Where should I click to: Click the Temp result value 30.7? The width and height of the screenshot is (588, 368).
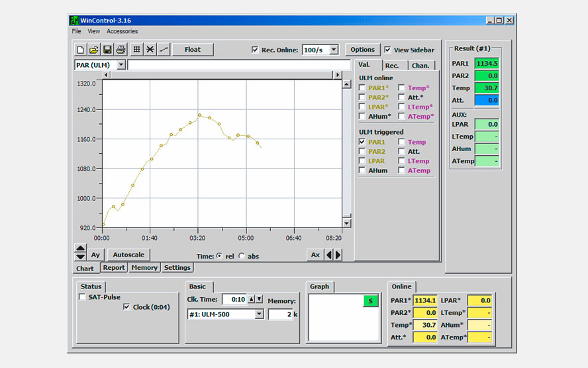click(x=487, y=88)
